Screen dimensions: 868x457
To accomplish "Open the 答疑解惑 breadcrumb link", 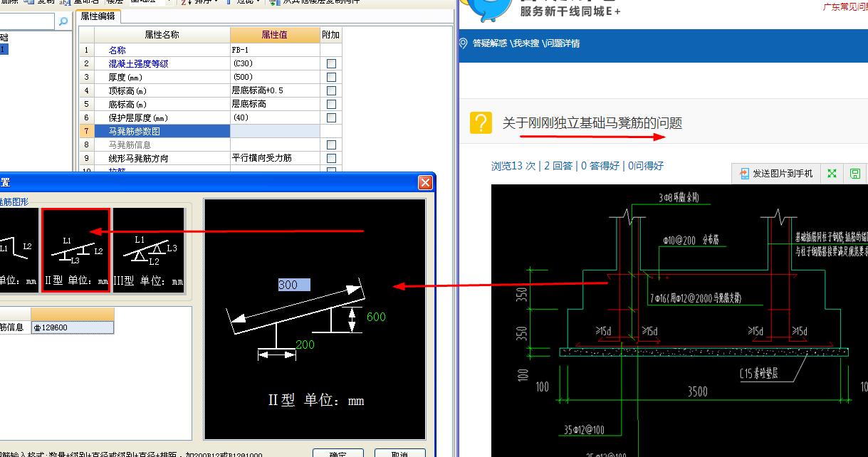I will [x=489, y=43].
